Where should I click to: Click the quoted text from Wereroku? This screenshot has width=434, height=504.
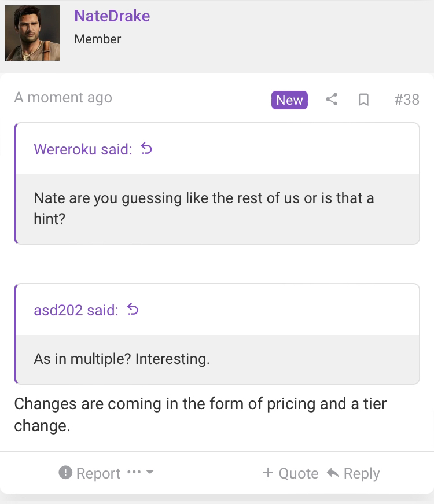[x=204, y=208]
